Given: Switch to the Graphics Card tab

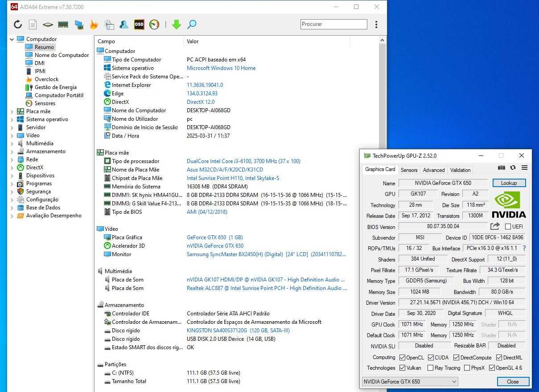Looking at the screenshot, I should [380, 169].
